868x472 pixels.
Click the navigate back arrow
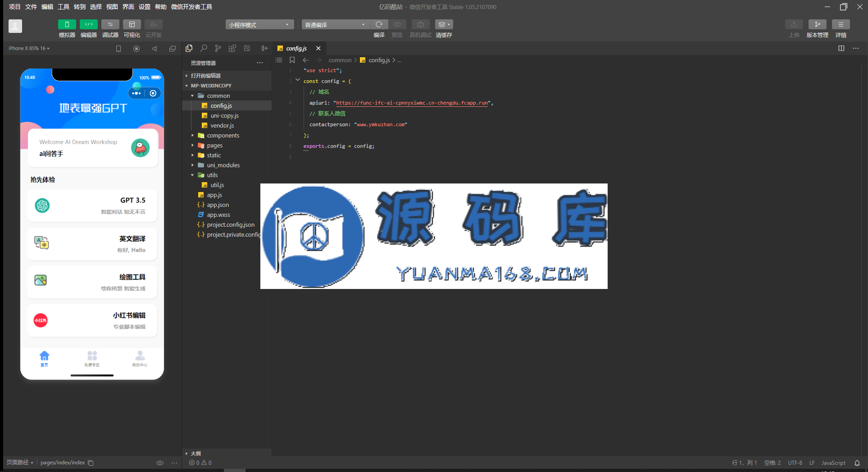pos(306,60)
